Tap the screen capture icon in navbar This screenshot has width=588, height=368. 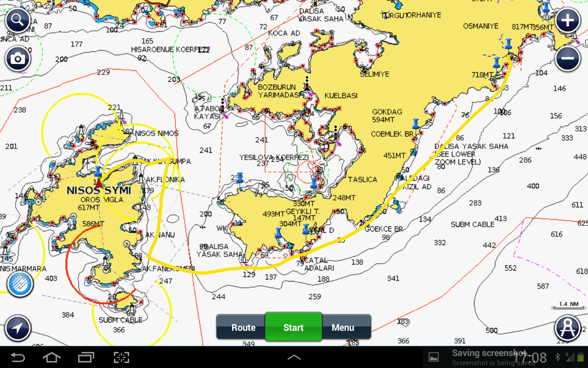pyautogui.click(x=121, y=357)
